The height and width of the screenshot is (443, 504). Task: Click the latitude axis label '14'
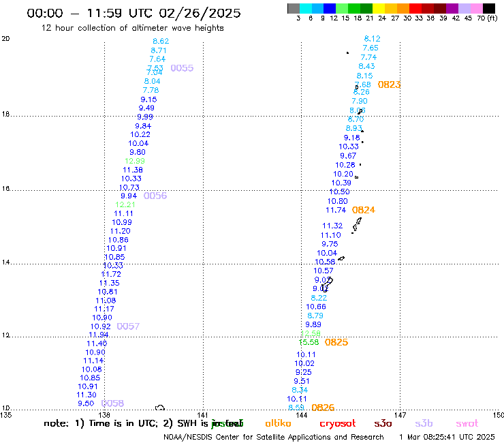(5, 262)
